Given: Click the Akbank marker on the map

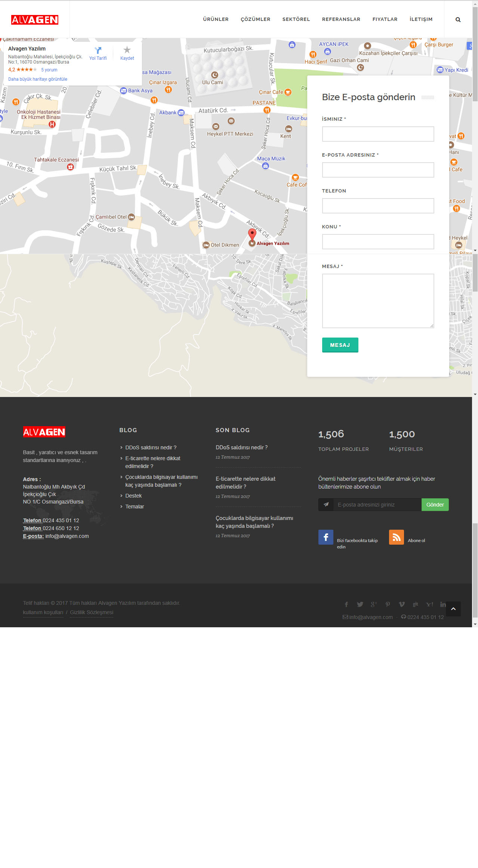Looking at the screenshot, I should (x=181, y=113).
